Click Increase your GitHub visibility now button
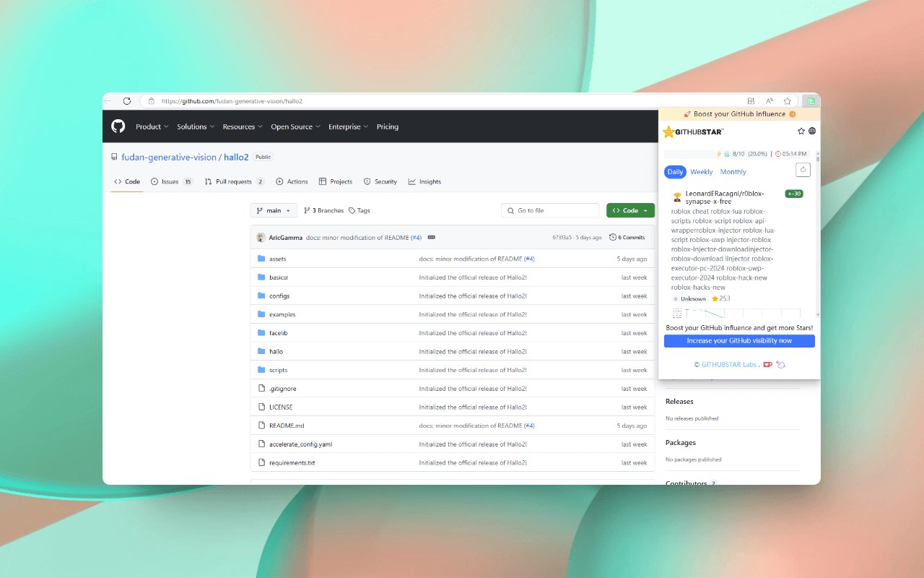This screenshot has height=578, width=924. coord(739,340)
